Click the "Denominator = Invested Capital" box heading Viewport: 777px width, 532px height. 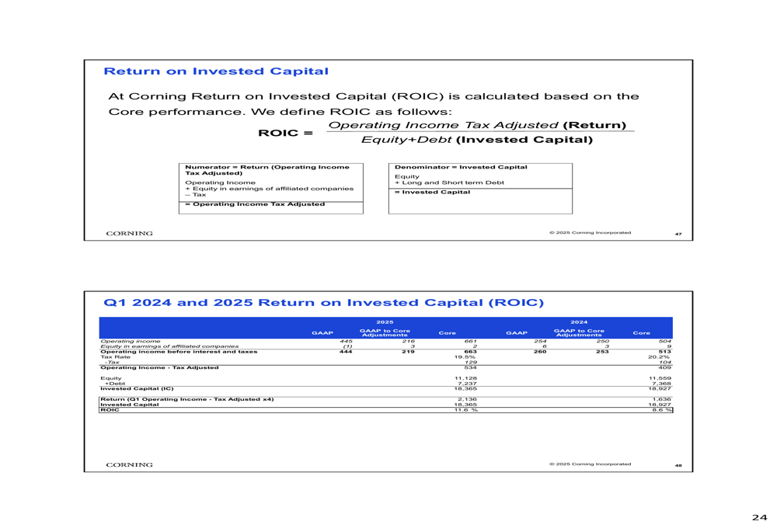pos(461,167)
